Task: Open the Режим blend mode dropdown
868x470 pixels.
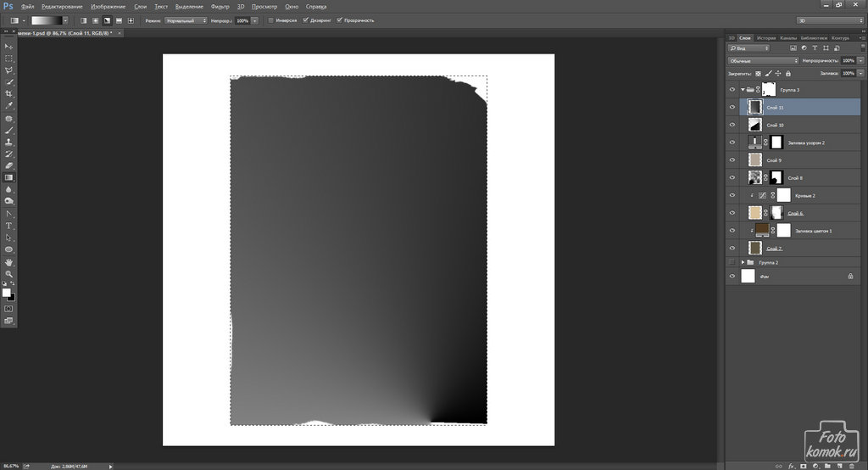Action: (x=186, y=20)
